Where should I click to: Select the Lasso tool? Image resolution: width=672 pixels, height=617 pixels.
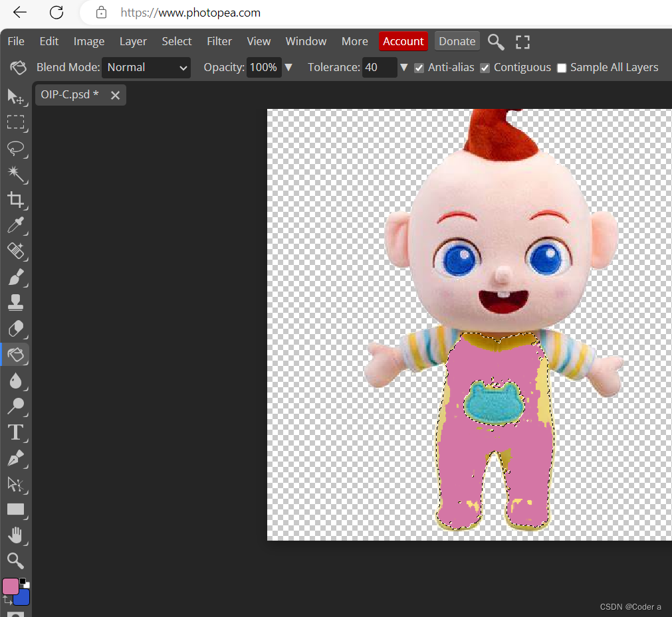[16, 148]
